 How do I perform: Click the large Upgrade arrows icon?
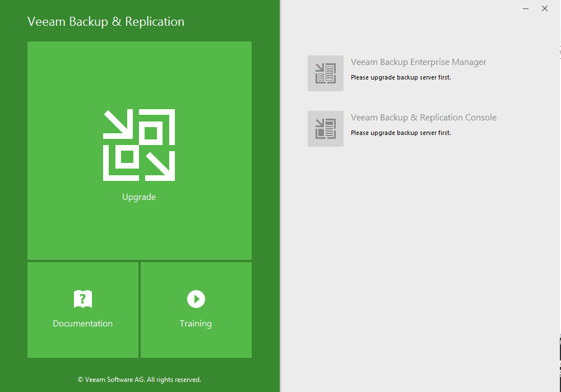click(139, 145)
